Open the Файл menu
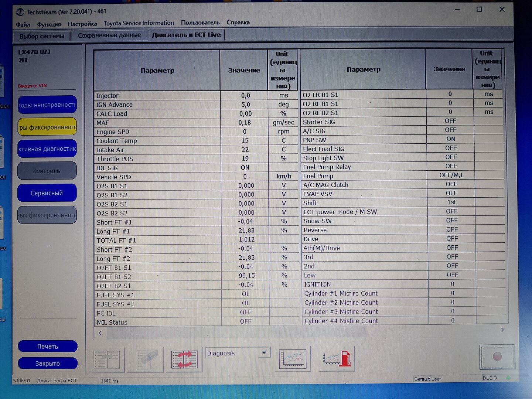Screen dimensions: 532x399 click(x=23, y=24)
